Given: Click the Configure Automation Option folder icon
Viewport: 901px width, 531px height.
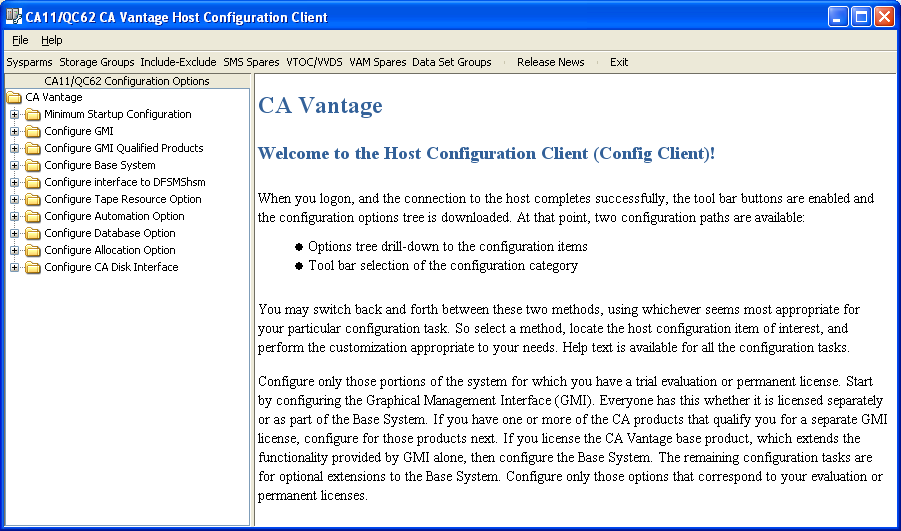Looking at the screenshot, I should pyautogui.click(x=33, y=217).
